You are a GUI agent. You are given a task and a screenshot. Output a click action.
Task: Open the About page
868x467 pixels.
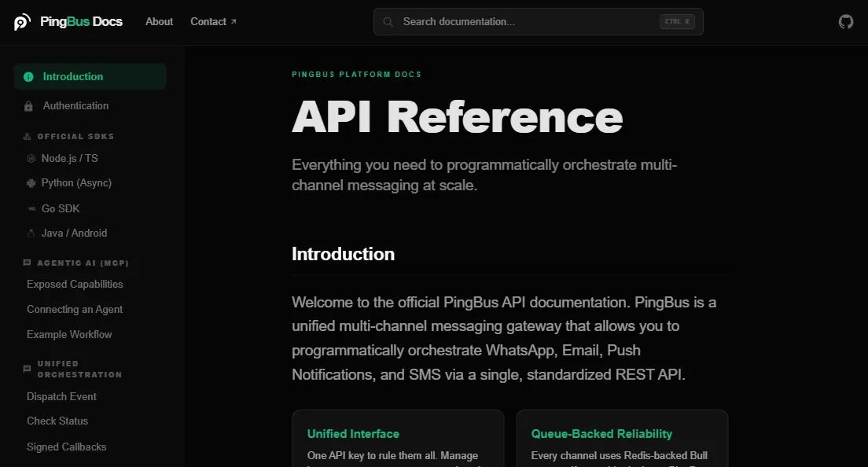[159, 21]
